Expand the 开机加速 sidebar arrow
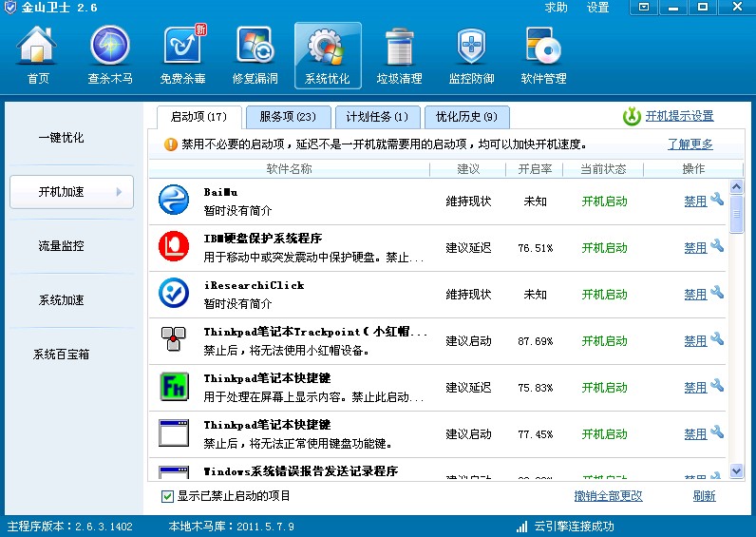Viewport: 756px width, 537px height. pos(119,192)
